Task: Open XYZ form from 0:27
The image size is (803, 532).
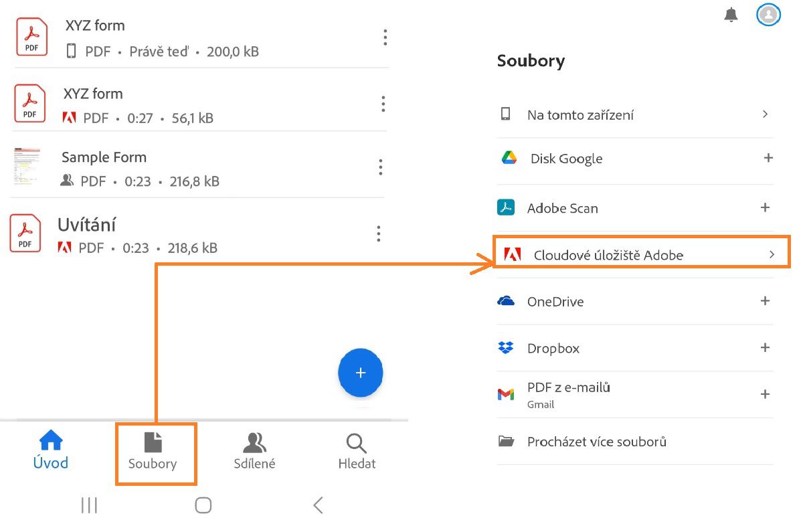Action: (x=93, y=94)
